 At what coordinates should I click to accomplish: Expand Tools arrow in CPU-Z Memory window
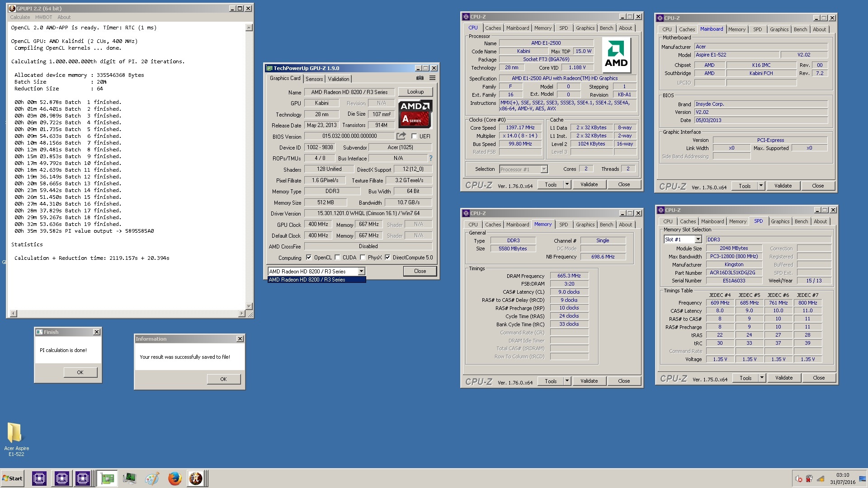(x=567, y=381)
